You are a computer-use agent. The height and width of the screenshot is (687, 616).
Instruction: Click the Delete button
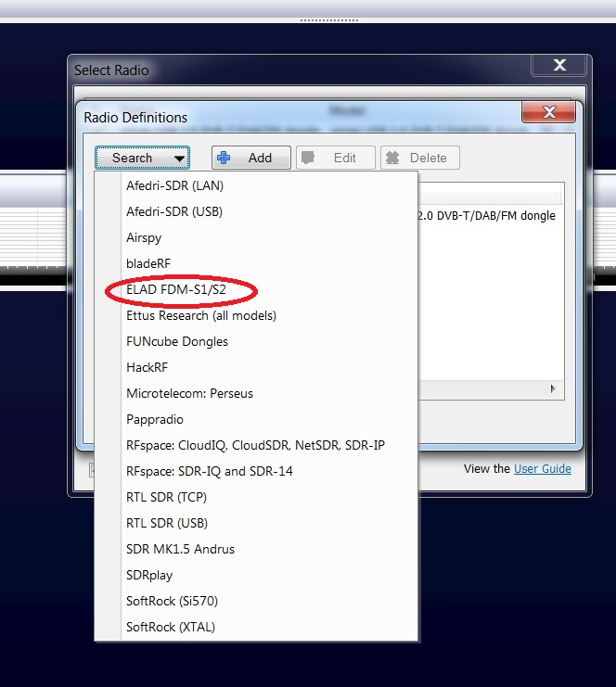click(x=420, y=158)
